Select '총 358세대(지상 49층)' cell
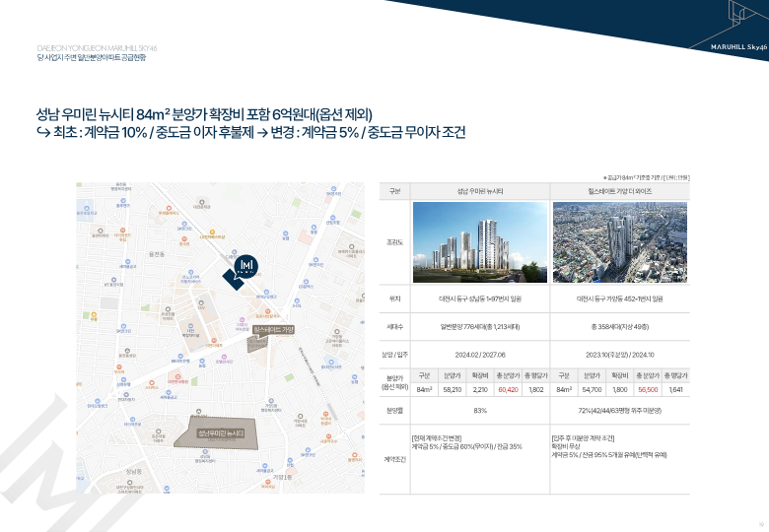The height and width of the screenshot is (532, 769). 620,327
